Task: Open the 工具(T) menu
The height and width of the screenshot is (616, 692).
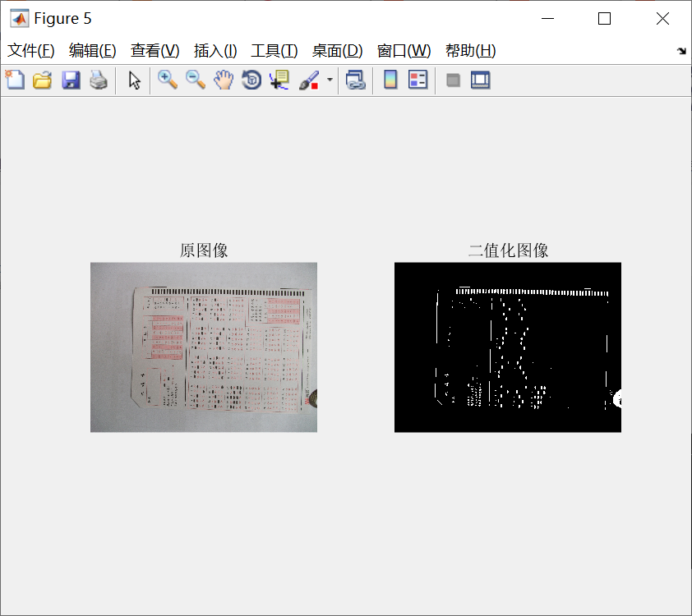Action: pyautogui.click(x=274, y=51)
